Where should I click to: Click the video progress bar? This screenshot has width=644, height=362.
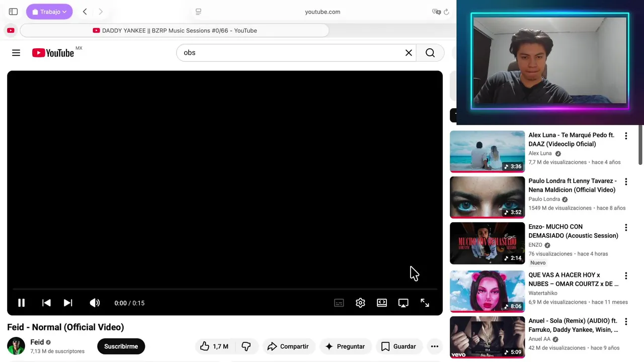[x=225, y=290]
